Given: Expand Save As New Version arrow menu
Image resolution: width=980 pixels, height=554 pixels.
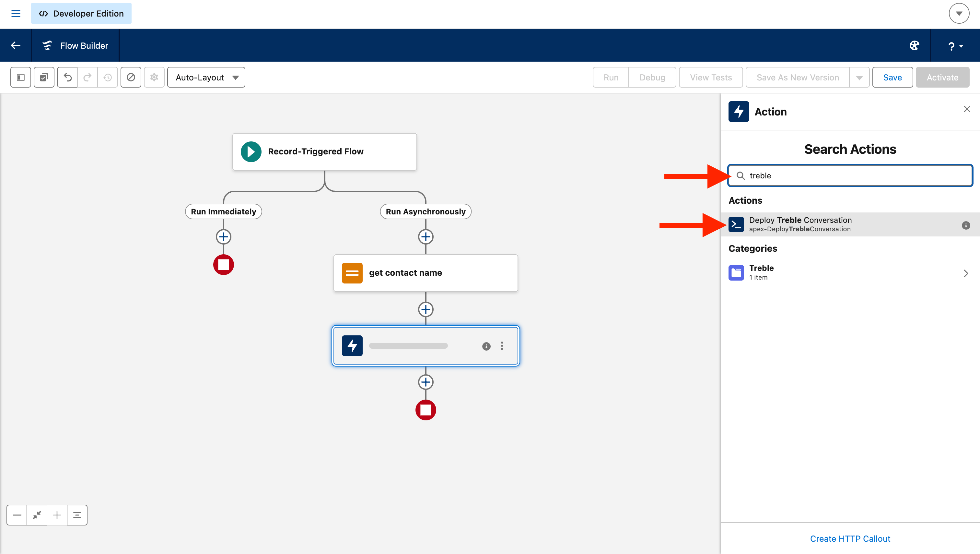Looking at the screenshot, I should pyautogui.click(x=859, y=77).
